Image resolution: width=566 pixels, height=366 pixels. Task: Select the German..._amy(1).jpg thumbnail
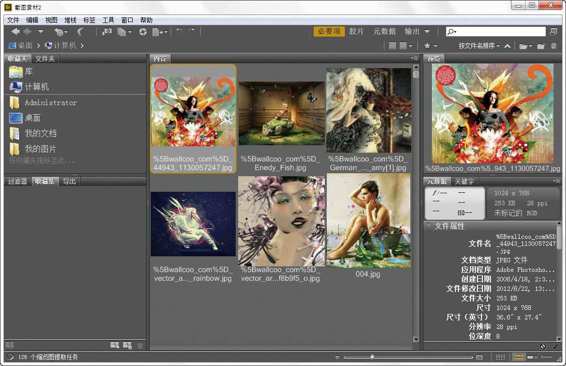(369, 110)
